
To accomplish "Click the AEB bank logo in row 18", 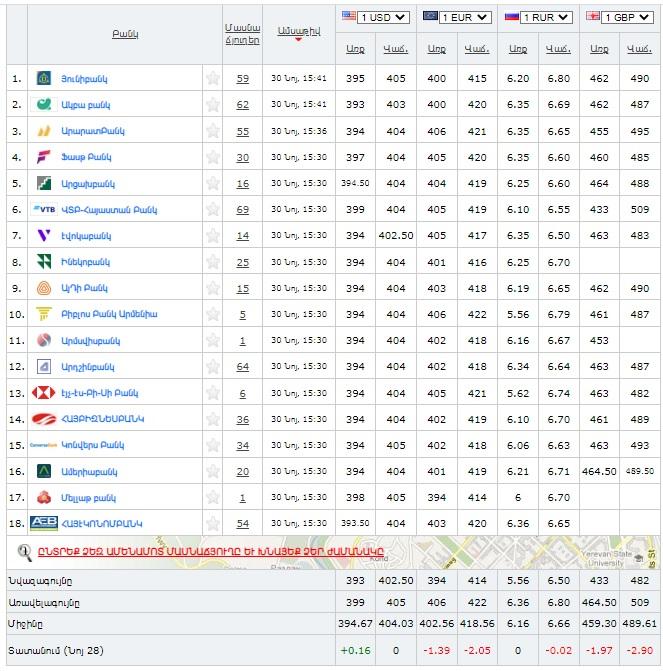I will point(44,523).
